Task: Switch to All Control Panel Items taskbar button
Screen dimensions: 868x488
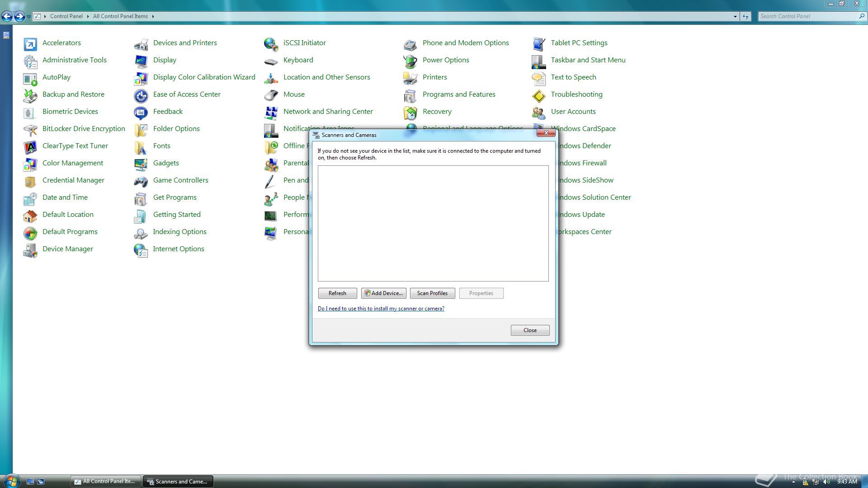Action: pos(105,481)
